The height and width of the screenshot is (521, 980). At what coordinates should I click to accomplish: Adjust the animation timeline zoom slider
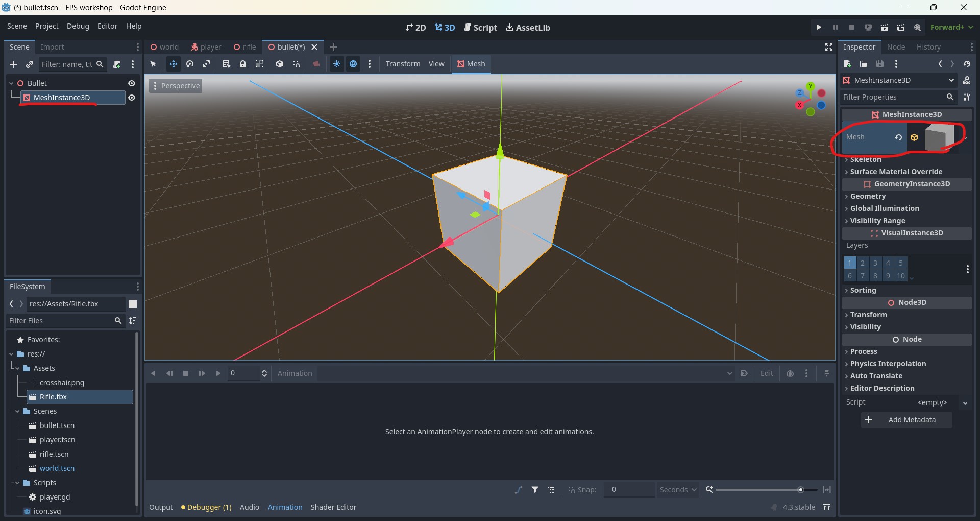click(x=800, y=490)
